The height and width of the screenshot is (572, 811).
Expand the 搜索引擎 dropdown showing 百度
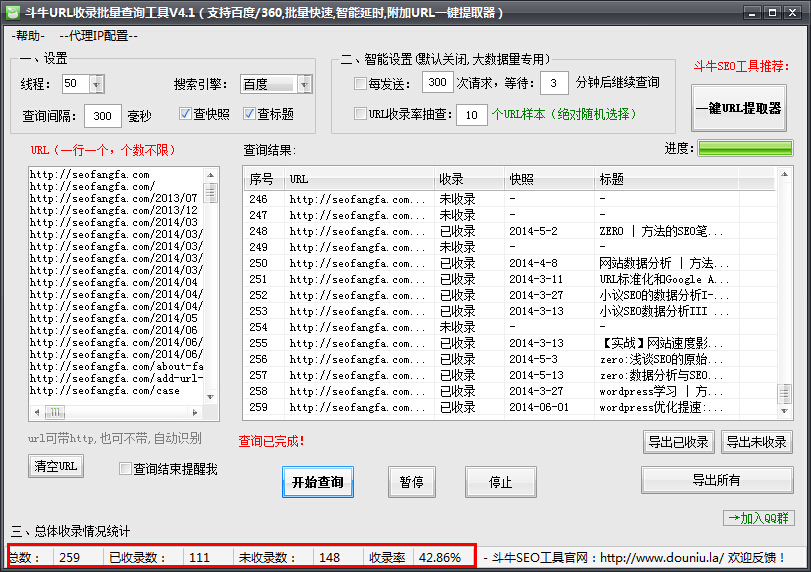point(305,84)
